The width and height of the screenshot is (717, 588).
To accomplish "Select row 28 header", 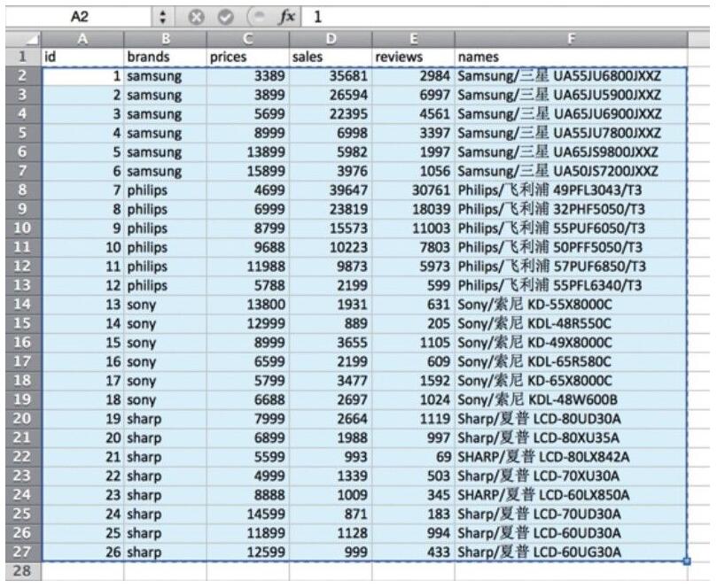I will 23,571.
